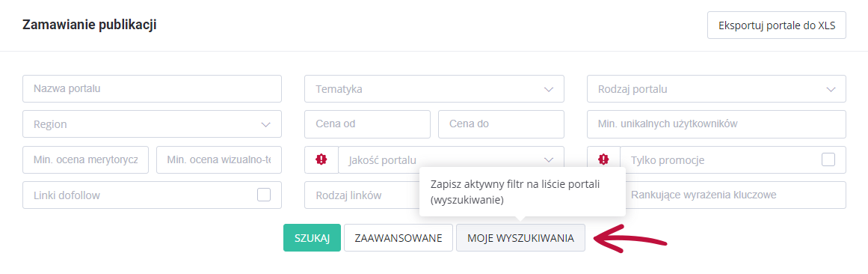Click the Min. ocena wizualno-techniczna field
This screenshot has height=274, width=868.
[x=219, y=159]
